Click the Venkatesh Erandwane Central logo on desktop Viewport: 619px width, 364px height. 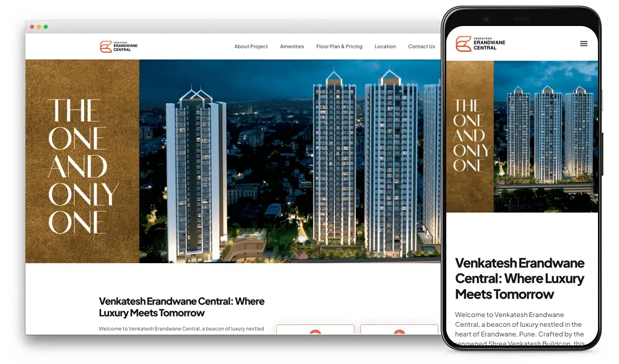click(119, 46)
